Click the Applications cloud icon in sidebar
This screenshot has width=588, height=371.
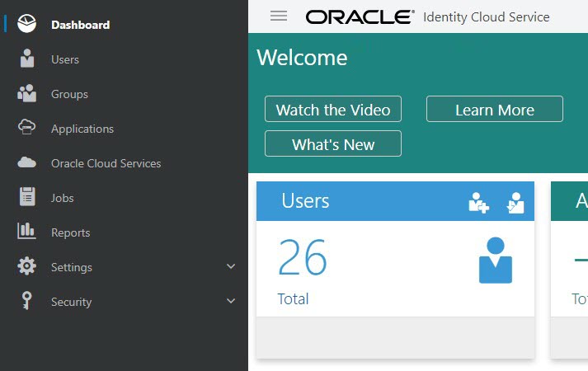click(x=27, y=128)
